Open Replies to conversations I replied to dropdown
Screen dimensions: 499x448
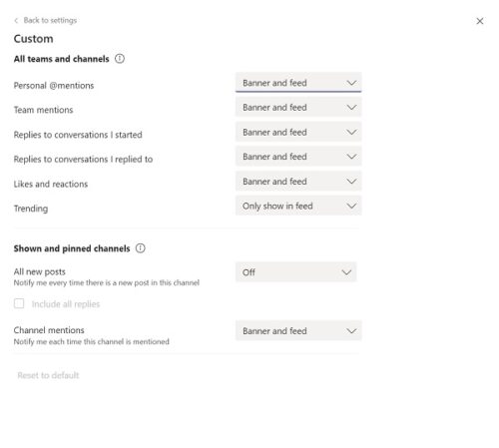coord(298,157)
